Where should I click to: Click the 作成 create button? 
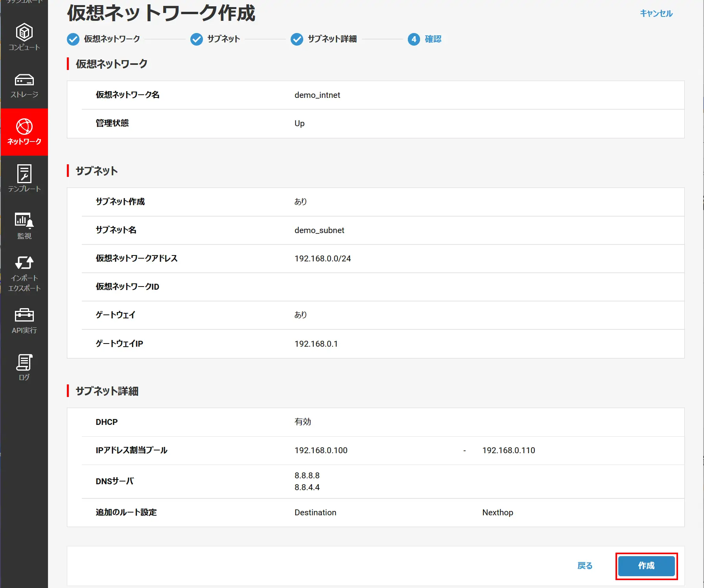[647, 566]
